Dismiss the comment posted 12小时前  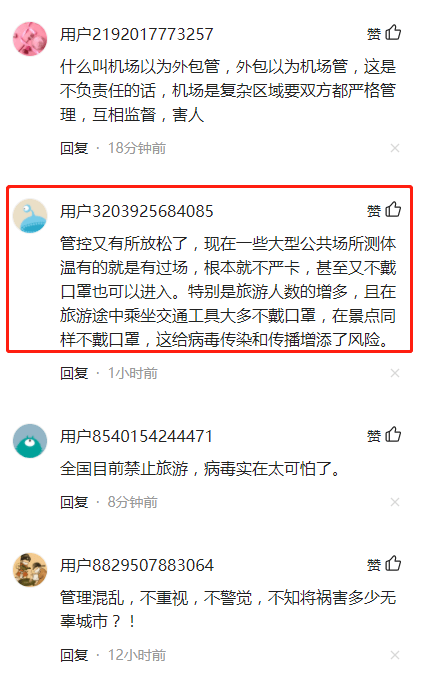click(x=394, y=655)
